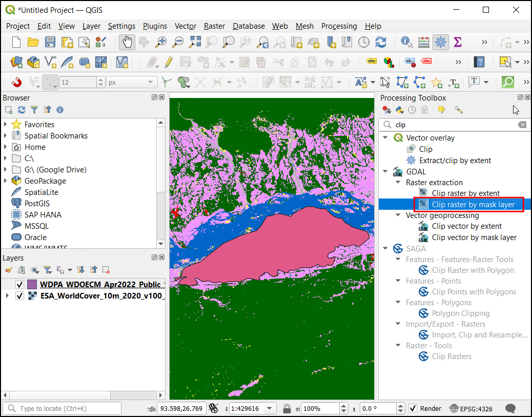Click the Open Project folder icon

[x=33, y=42]
